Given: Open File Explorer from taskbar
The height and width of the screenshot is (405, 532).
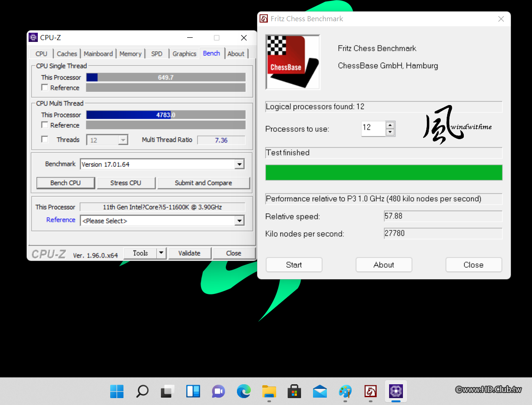Looking at the screenshot, I should tap(269, 391).
